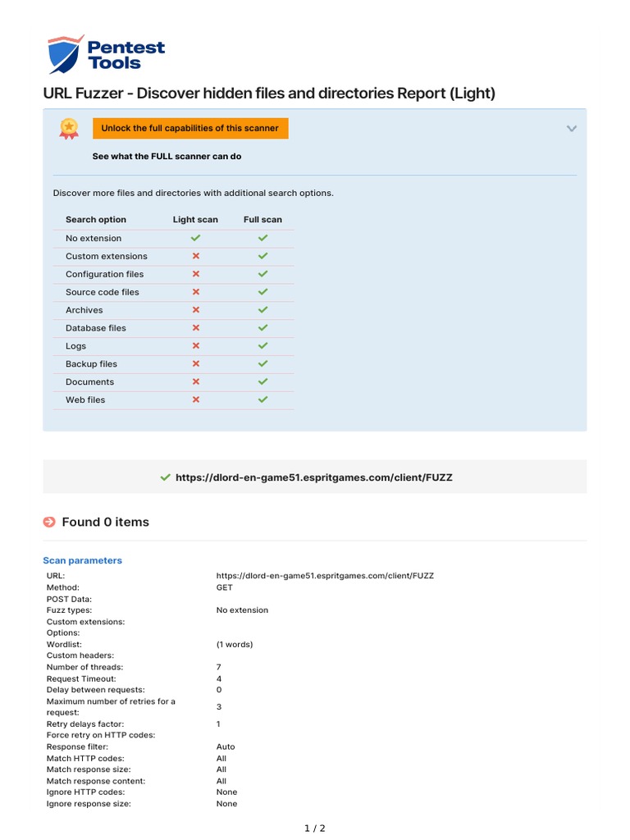Open the Scan parameters section heading

[82, 560]
